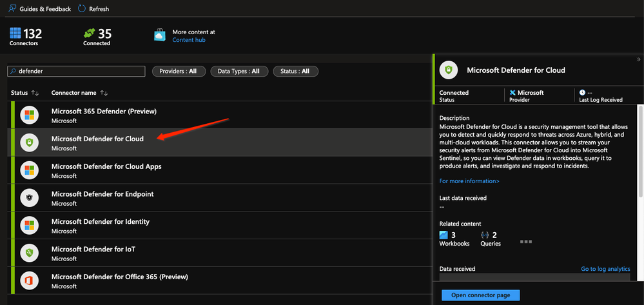Click the search magnifier icon
The image size is (644, 305).
pos(14,71)
